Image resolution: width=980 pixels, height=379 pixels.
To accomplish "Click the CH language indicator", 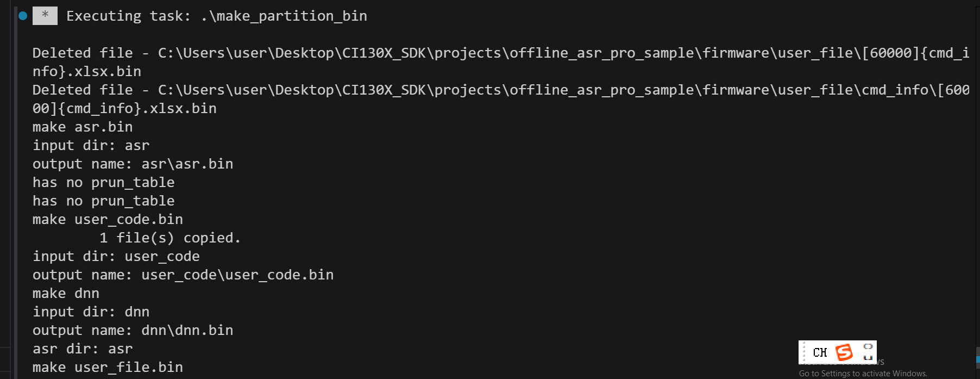I will (820, 352).
